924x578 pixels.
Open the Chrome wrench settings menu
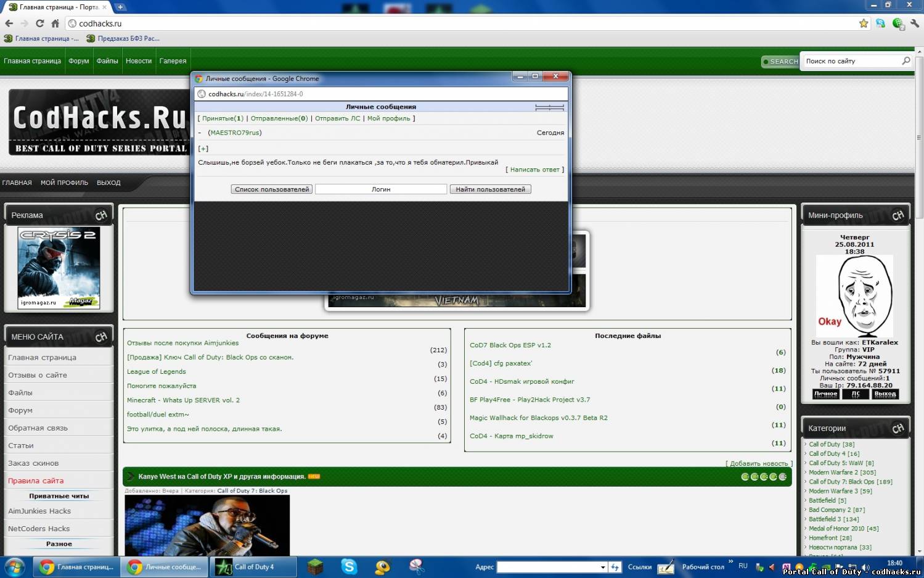(x=915, y=23)
